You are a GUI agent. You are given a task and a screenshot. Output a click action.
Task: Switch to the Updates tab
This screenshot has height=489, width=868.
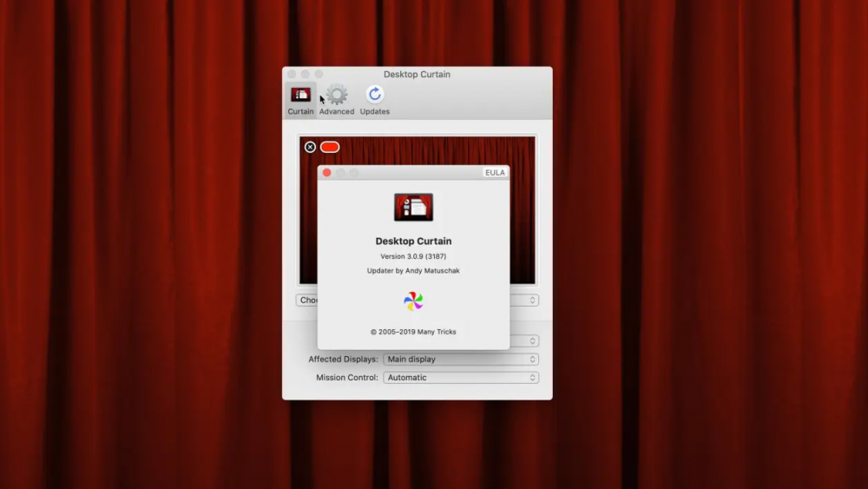[x=375, y=100]
